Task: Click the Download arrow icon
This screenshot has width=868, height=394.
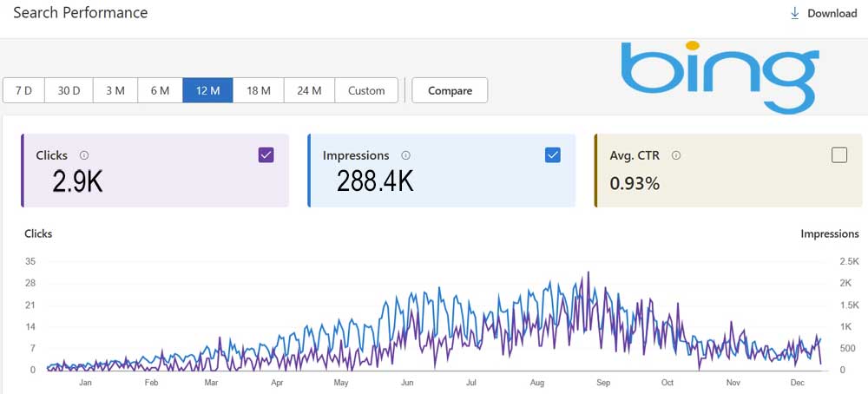Action: pos(795,13)
